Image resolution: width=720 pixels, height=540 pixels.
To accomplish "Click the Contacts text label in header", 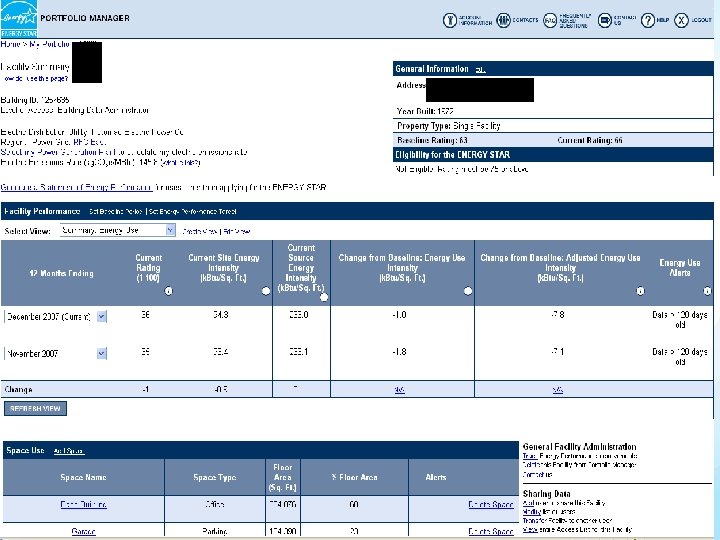I will point(525,20).
